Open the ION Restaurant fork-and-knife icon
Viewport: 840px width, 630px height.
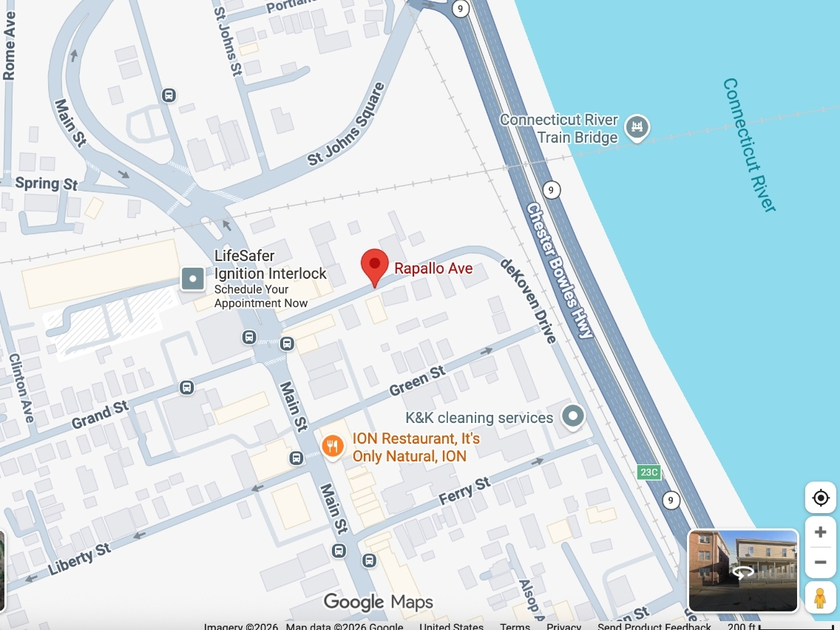pos(333,447)
